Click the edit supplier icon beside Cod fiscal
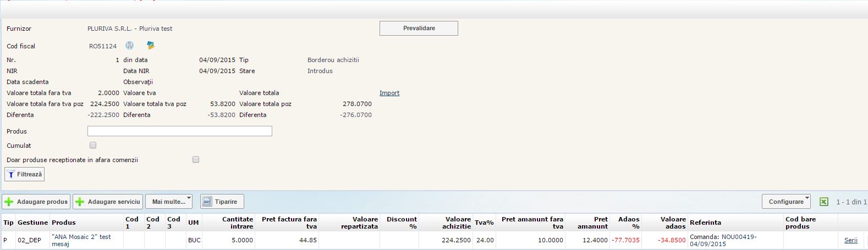Viewport: 868px width, 250px height. (151, 46)
